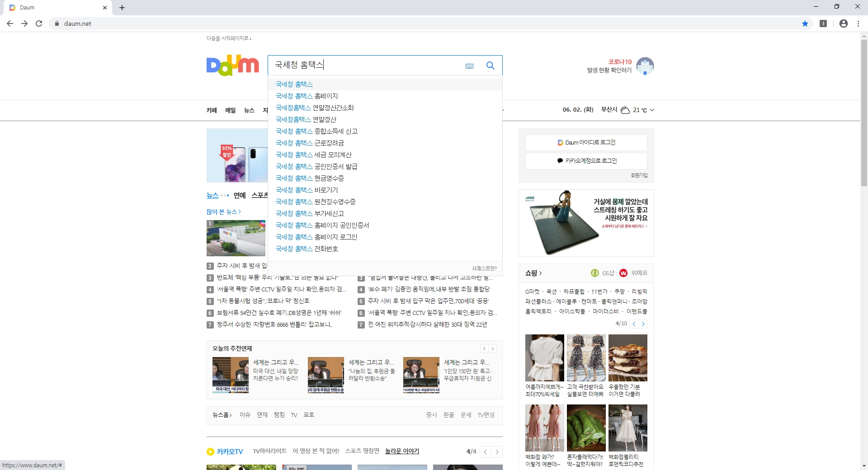Select suggestion 국세청 홈택스 종합소득세 신고
868x470 pixels.
pos(385,132)
